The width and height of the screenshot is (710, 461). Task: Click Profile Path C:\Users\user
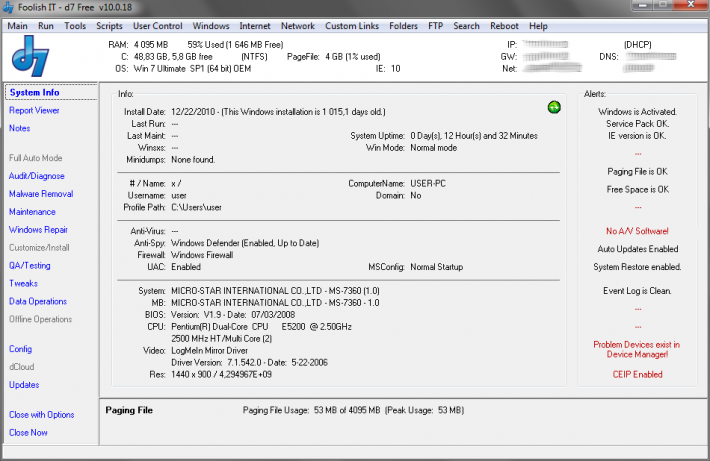coord(196,207)
